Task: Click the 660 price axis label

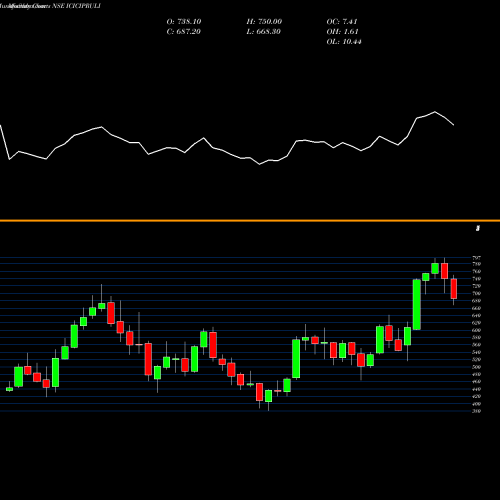Action: click(x=476, y=308)
